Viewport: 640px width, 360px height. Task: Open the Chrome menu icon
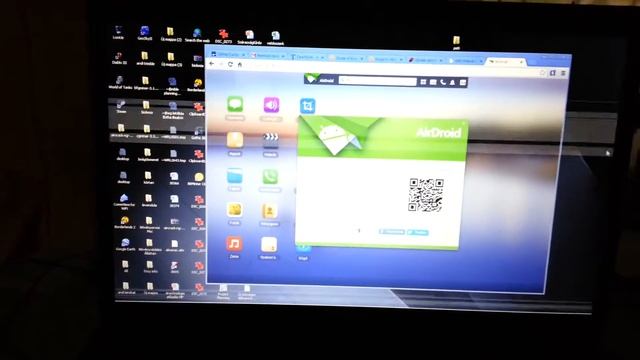pyautogui.click(x=563, y=73)
